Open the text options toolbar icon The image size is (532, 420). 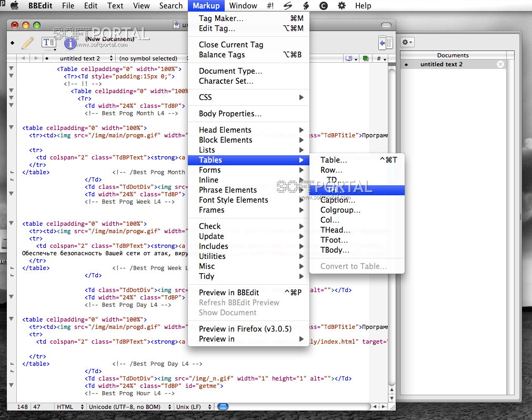coord(48,43)
